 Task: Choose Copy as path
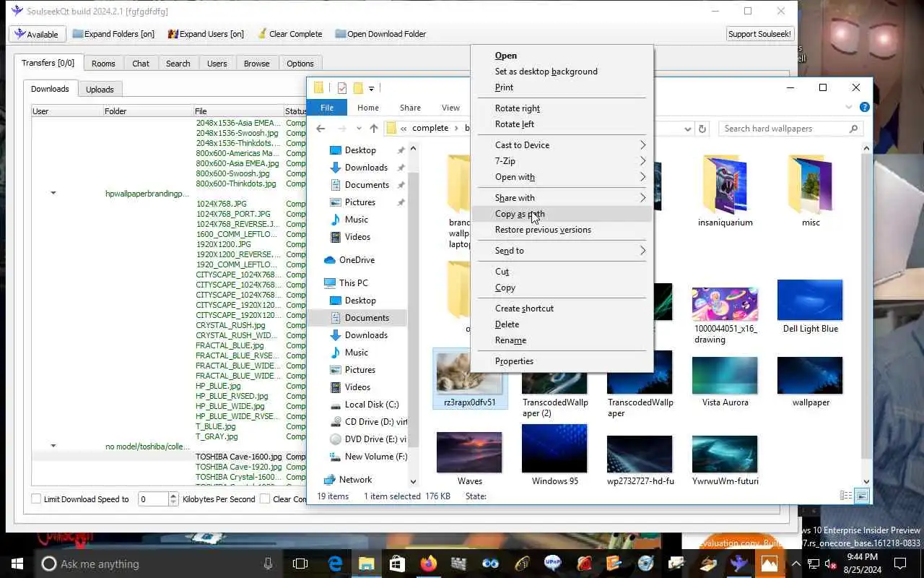pyautogui.click(x=562, y=214)
